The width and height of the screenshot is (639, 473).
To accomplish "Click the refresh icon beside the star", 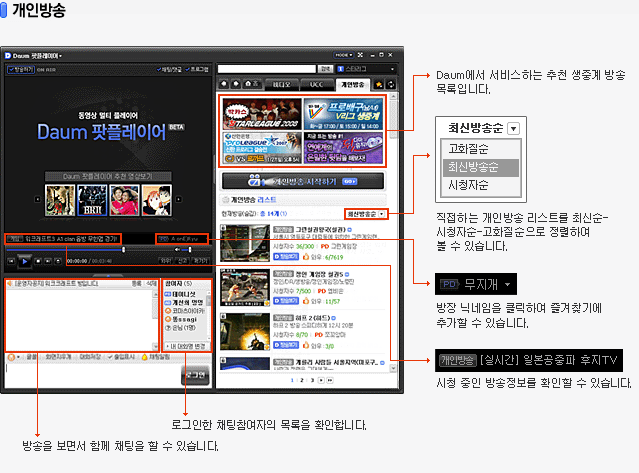I will [390, 84].
